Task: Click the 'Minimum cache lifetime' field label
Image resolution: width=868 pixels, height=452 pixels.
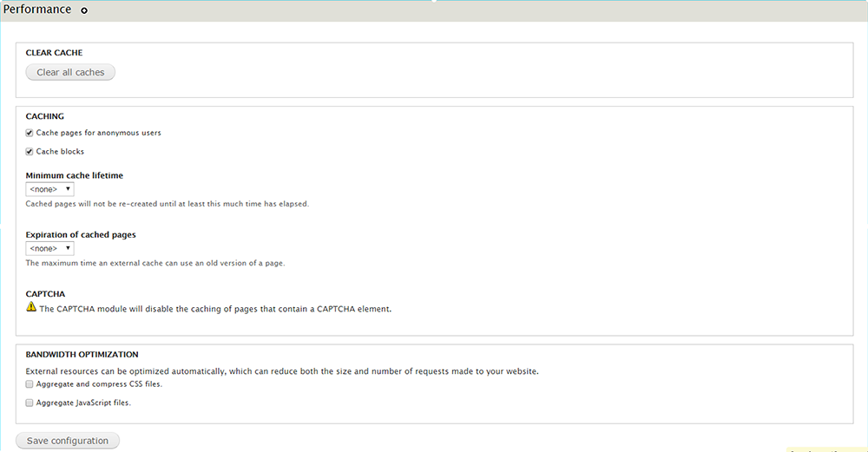Action: pos(75,175)
